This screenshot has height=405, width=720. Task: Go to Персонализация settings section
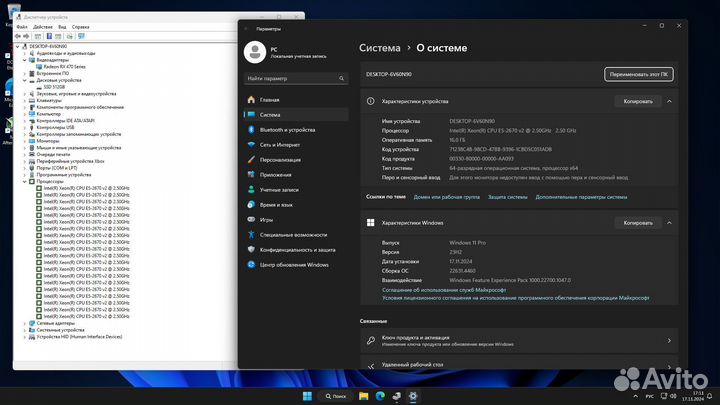click(x=281, y=160)
